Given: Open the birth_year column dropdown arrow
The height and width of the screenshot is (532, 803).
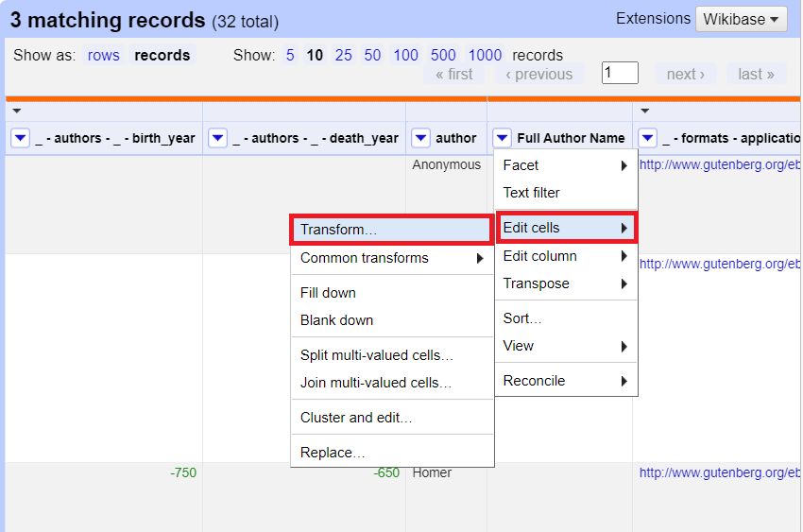Looking at the screenshot, I should point(20,139).
